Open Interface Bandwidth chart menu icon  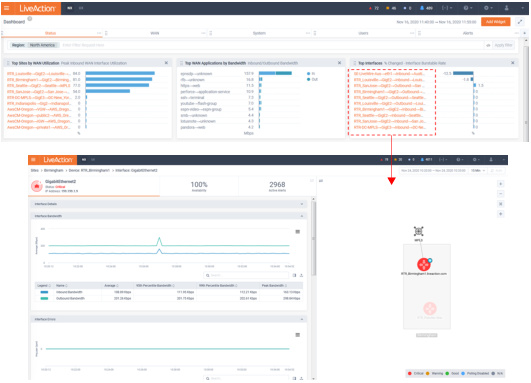(298, 232)
